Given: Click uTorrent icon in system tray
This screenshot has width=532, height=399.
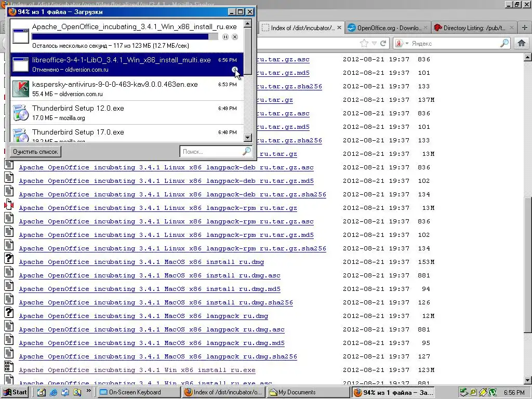Looking at the screenshot, I should click(x=492, y=393).
